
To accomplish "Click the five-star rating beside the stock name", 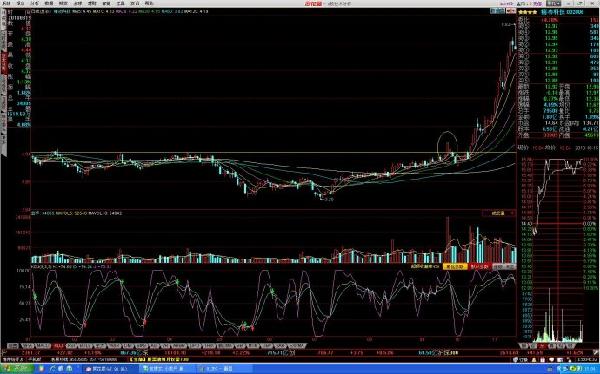I will tap(528, 12).
